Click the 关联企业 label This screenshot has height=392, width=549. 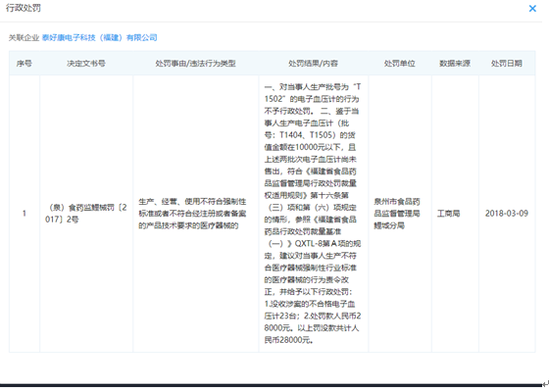click(24, 37)
